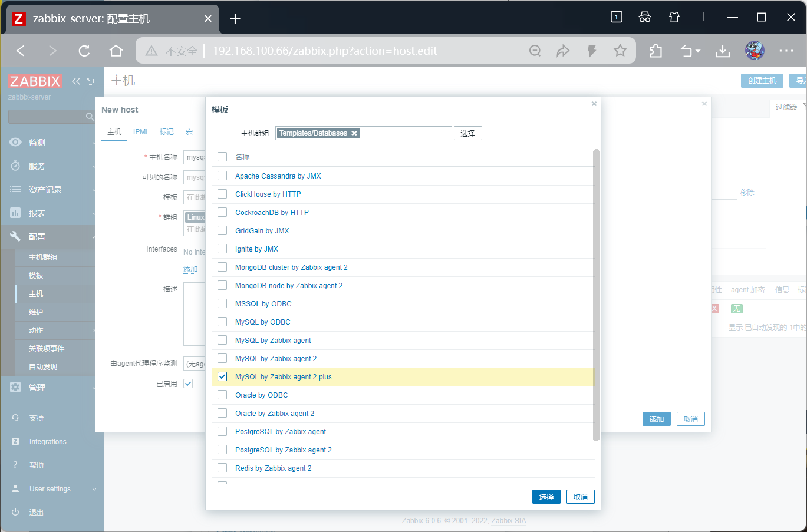Click 取消 button in New host dialog
Viewport: 807px width, 532px height.
pos(691,419)
